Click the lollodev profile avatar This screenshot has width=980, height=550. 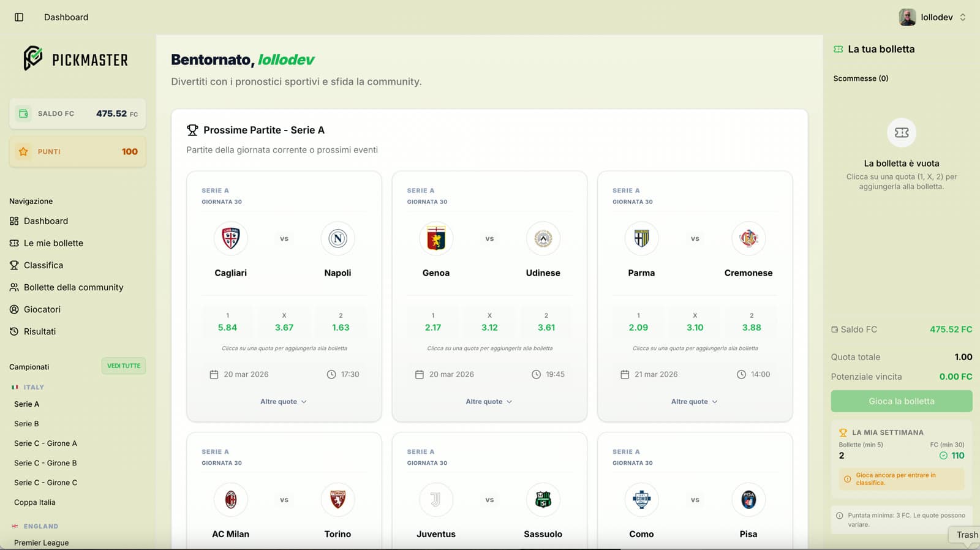point(907,17)
